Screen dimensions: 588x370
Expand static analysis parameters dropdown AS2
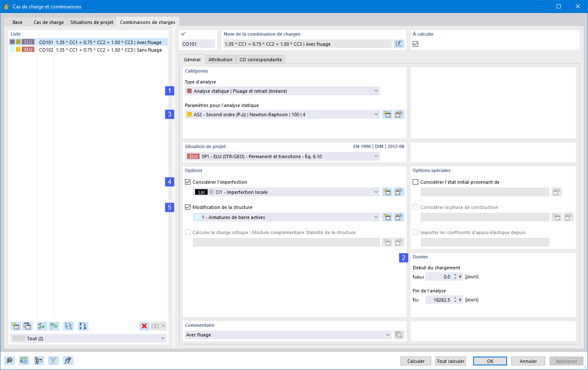point(282,115)
